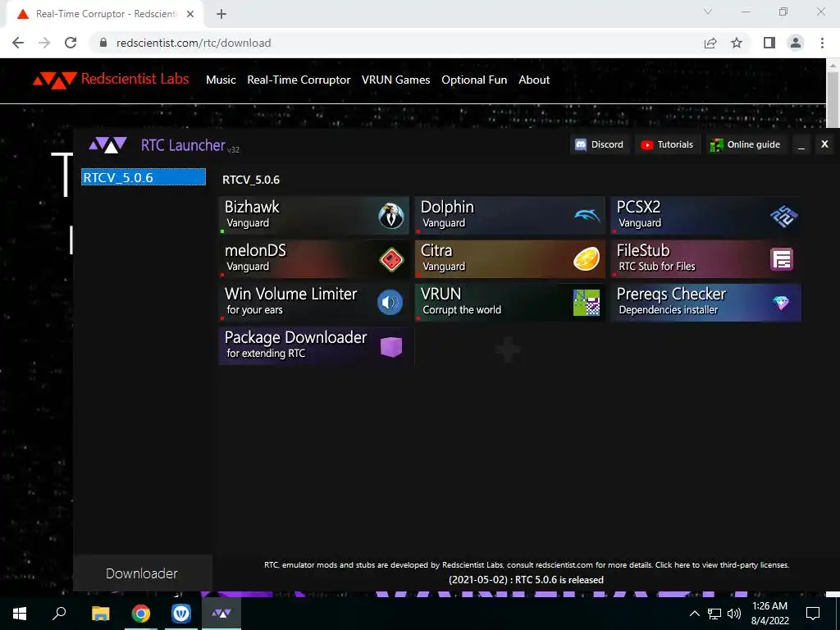The width and height of the screenshot is (840, 630).
Task: Select RTCV_5.0.6 in the version list
Action: coord(144,177)
